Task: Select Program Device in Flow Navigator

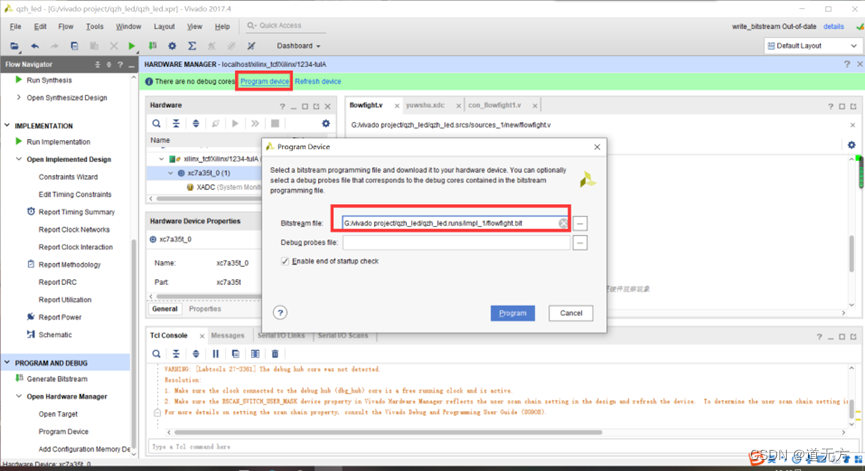Action: coord(63,432)
